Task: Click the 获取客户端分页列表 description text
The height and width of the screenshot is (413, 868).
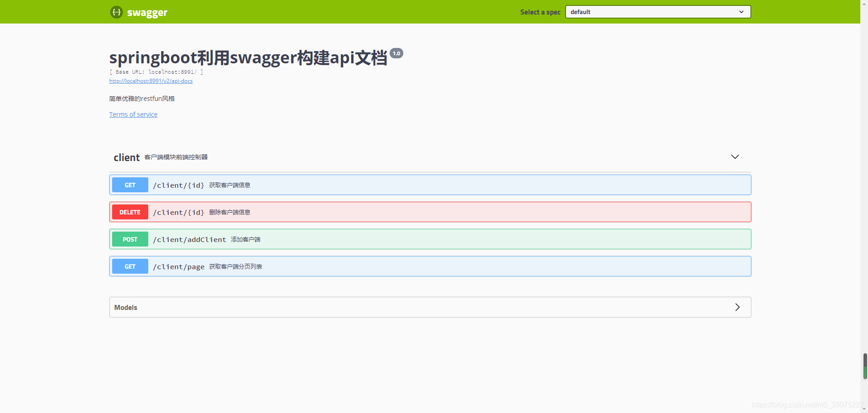Action: coord(236,266)
